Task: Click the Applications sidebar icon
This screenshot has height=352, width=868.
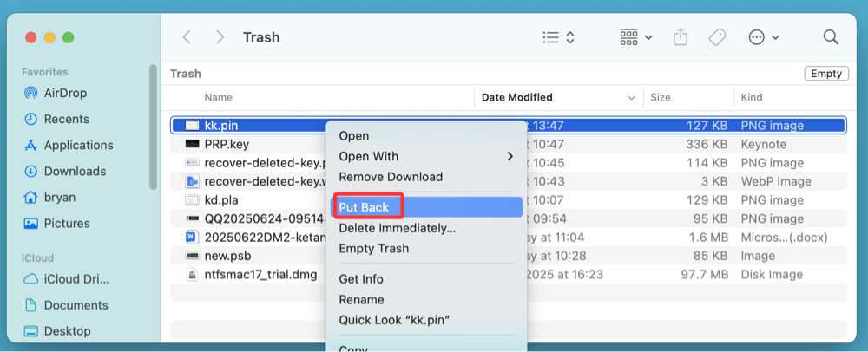Action: tap(31, 146)
